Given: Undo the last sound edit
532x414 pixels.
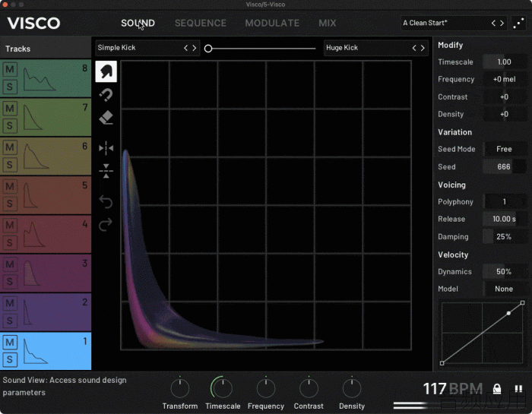Looking at the screenshot, I should (106, 202).
